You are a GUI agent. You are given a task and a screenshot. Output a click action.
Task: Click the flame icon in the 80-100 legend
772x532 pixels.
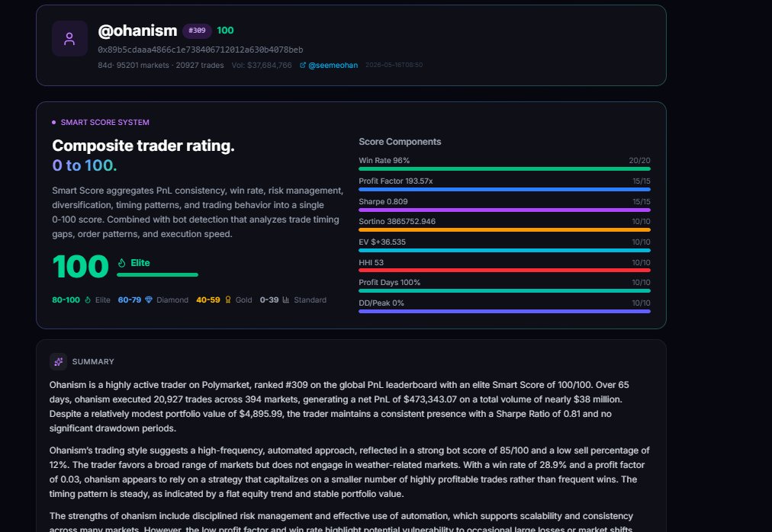point(88,300)
